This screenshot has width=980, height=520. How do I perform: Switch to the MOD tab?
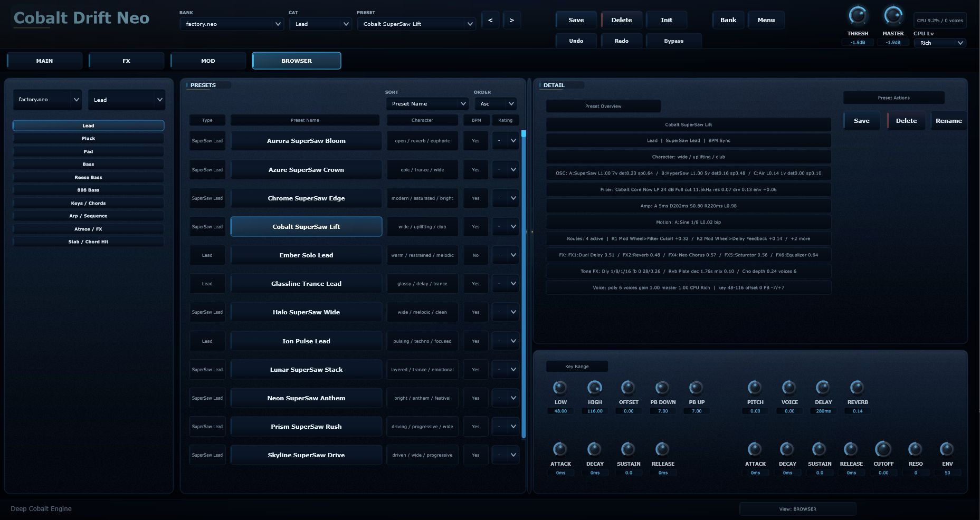point(208,61)
